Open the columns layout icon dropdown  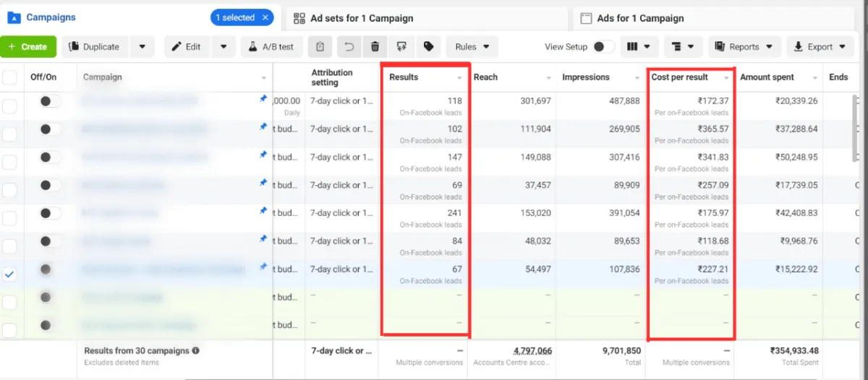(641, 47)
